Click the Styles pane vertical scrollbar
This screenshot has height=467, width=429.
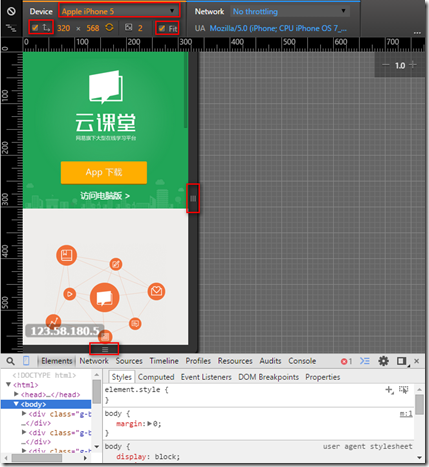click(x=419, y=405)
